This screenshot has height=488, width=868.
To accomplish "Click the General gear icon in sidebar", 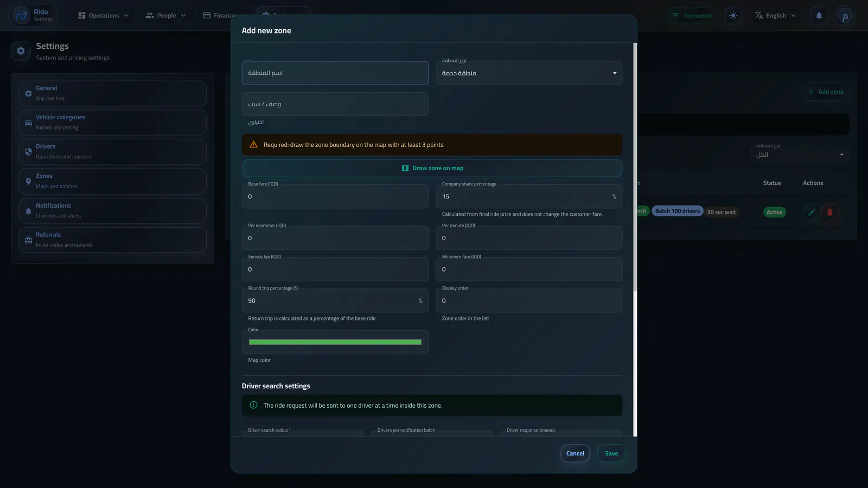I will 28,93.
